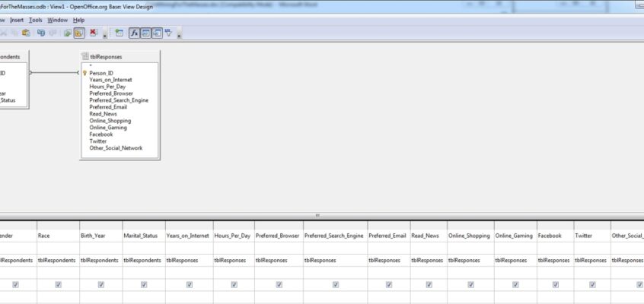This screenshot has height=304, width=644.
Task: Toggle the Alias row icon
Action: point(157,33)
